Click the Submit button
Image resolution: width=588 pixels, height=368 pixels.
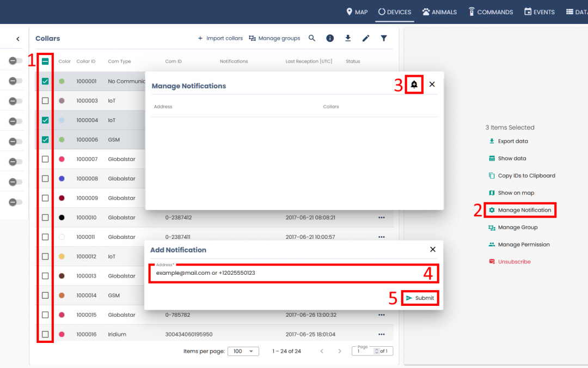[420, 298]
